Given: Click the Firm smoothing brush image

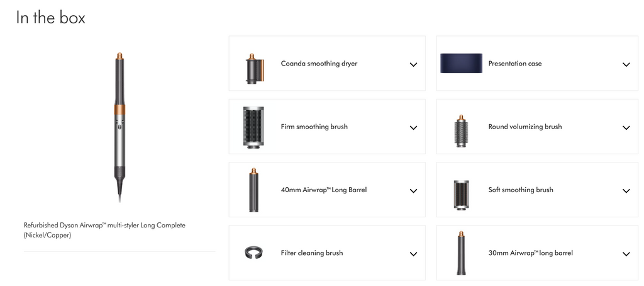Looking at the screenshot, I should coord(253,127).
